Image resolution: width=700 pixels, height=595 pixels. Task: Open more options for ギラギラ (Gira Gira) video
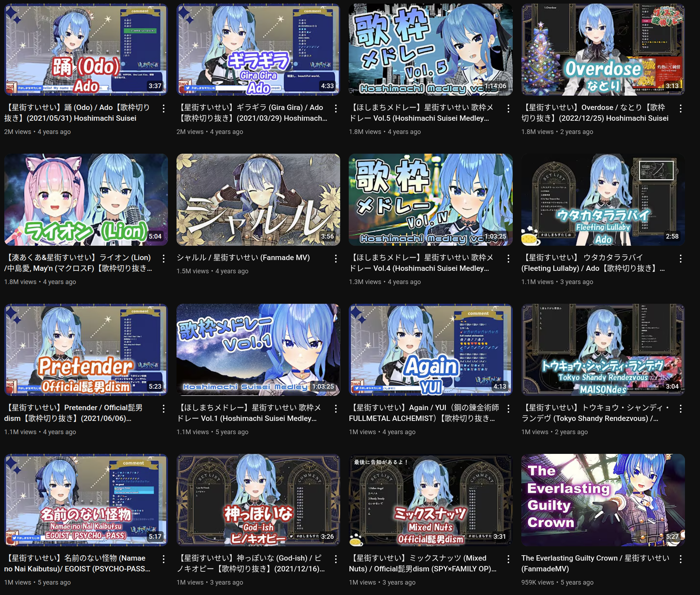click(336, 109)
